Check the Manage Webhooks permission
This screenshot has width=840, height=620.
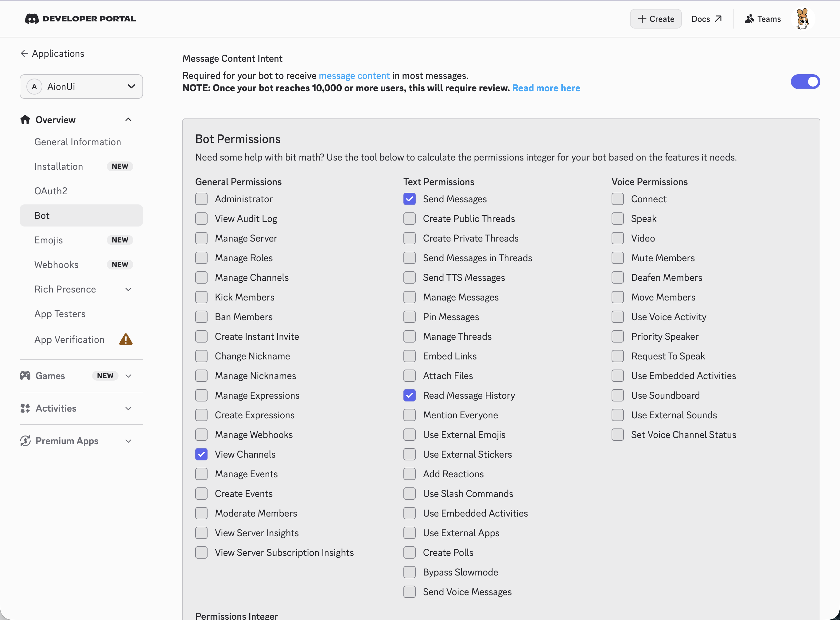coord(201,435)
